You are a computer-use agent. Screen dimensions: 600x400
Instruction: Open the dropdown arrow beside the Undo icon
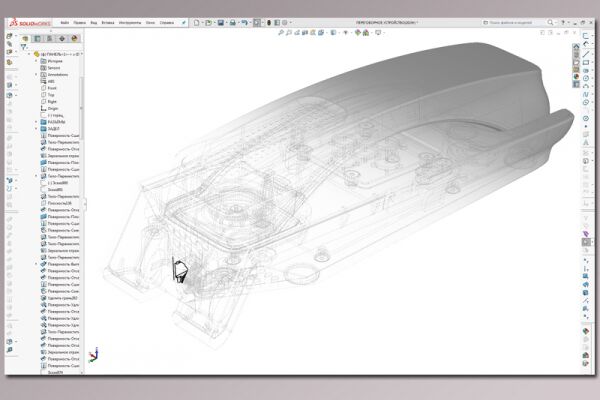point(251,23)
